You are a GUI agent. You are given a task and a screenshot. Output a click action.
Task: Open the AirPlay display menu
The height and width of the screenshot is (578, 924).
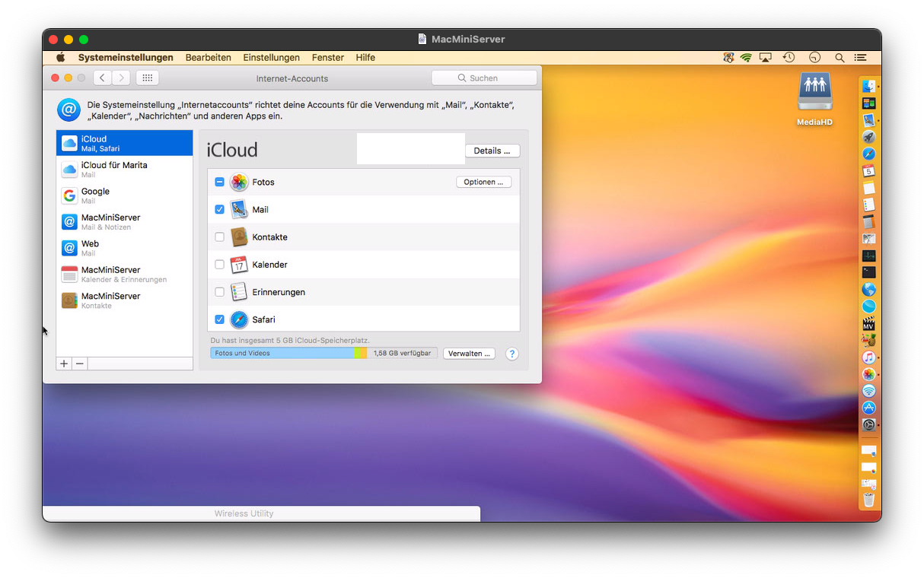[x=766, y=58]
